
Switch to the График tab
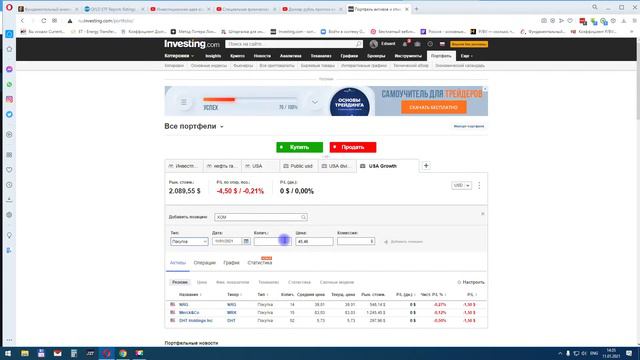tap(231, 263)
